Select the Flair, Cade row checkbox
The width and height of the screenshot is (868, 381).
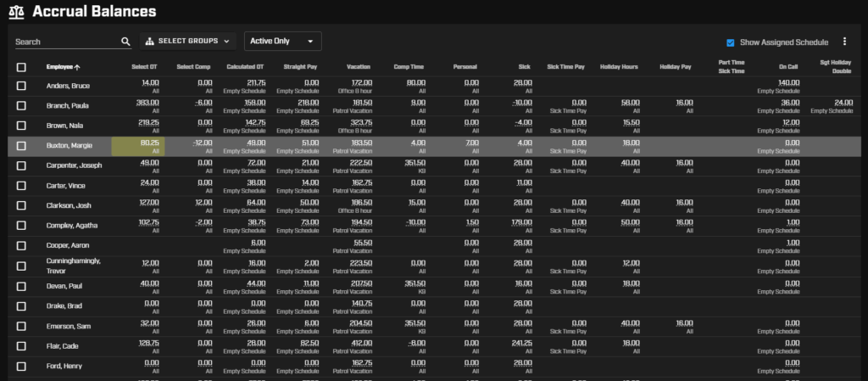[21, 346]
